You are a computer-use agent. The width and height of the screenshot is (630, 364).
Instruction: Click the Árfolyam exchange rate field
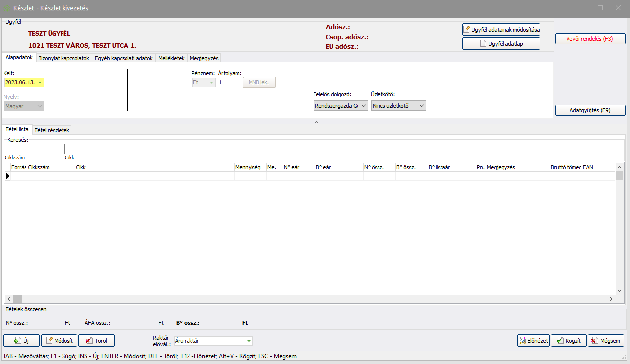229,83
